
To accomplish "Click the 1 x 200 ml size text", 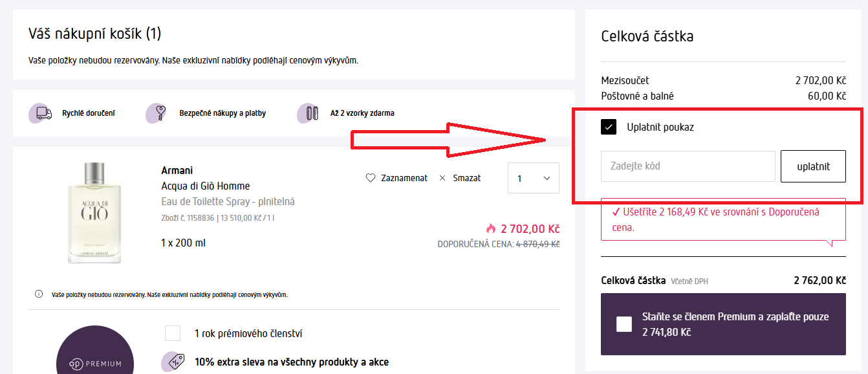I will (x=183, y=243).
